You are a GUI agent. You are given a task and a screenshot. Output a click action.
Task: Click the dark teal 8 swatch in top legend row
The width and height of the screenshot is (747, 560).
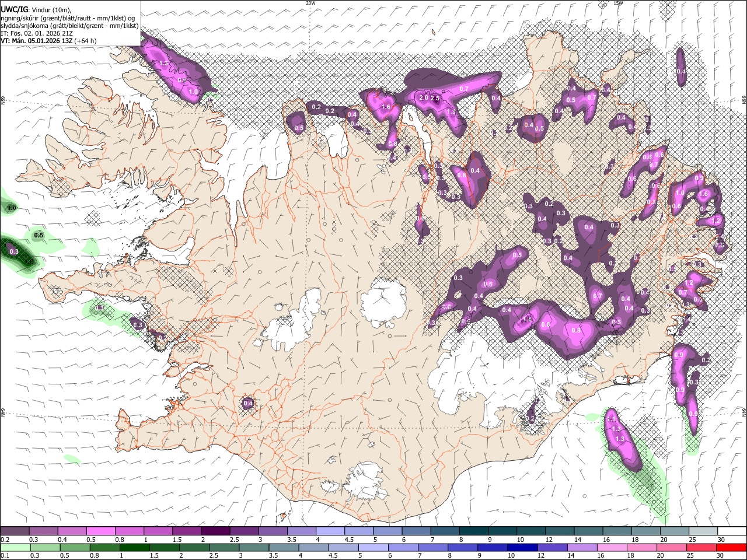pyautogui.click(x=474, y=531)
